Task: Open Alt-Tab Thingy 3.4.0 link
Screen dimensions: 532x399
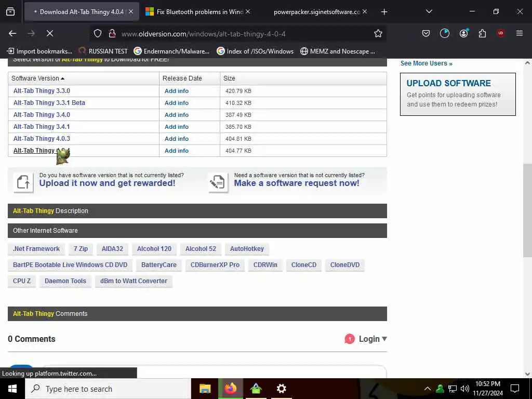Action: tap(42, 115)
